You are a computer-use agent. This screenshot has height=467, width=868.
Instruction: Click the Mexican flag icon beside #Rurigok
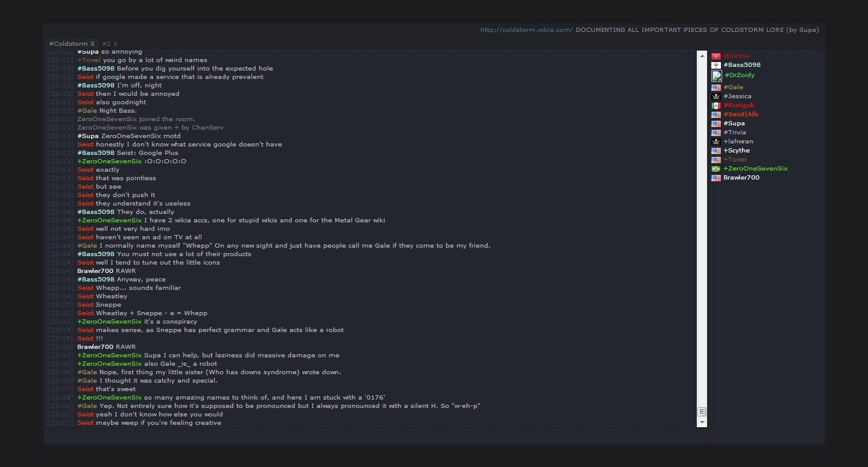click(716, 105)
